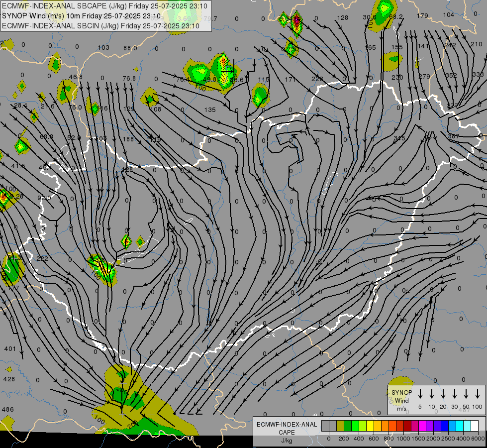Click the map value 345

point(399,138)
